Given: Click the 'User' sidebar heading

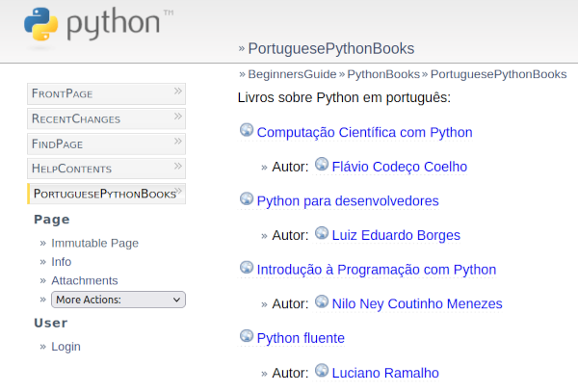Looking at the screenshot, I should (x=50, y=323).
